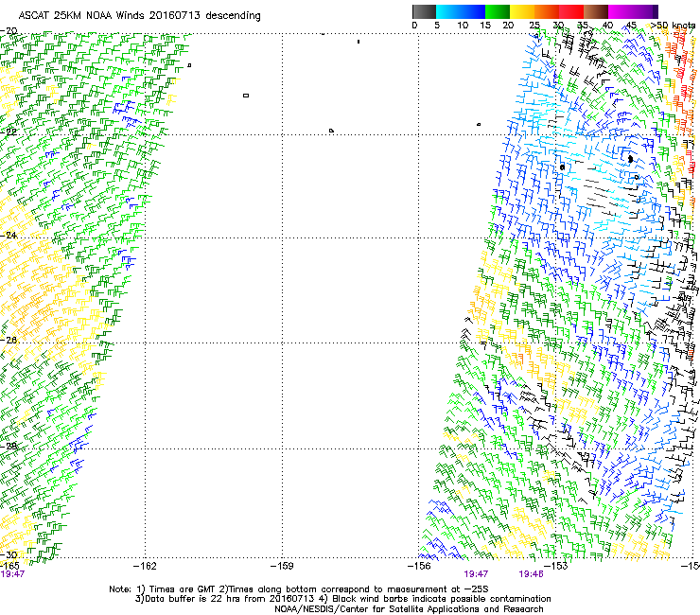Click the island outline just right of the -159 gridline
700x615 pixels.
click(x=331, y=131)
